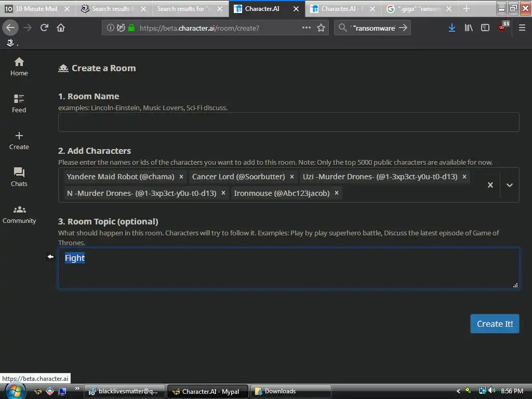Adjust the topic box resize handle
Image resolution: width=532 pixels, height=399 pixels.
(x=515, y=285)
